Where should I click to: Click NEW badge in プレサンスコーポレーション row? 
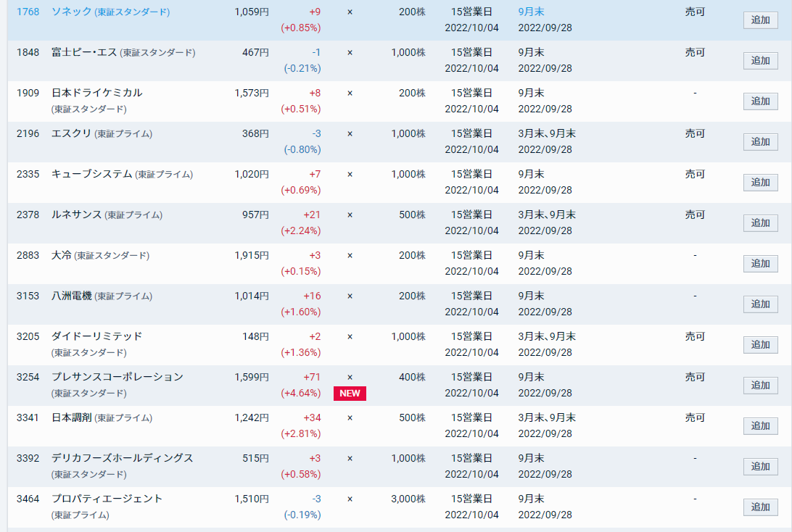click(350, 393)
